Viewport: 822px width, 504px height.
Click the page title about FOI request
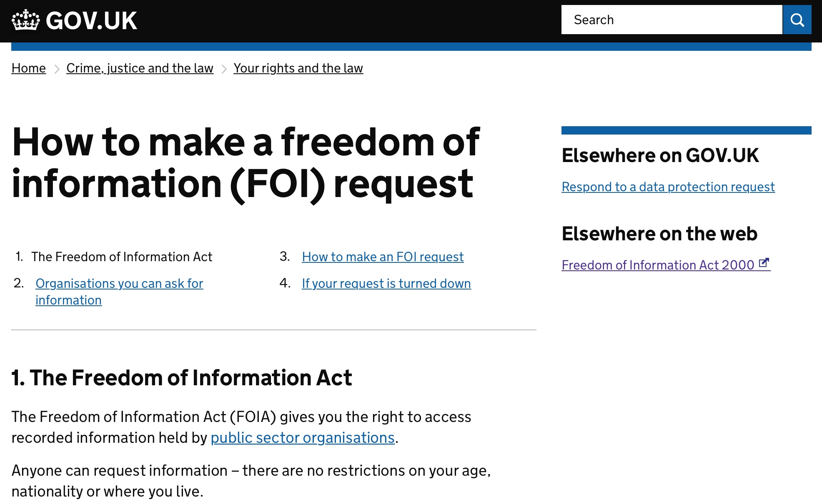246,163
